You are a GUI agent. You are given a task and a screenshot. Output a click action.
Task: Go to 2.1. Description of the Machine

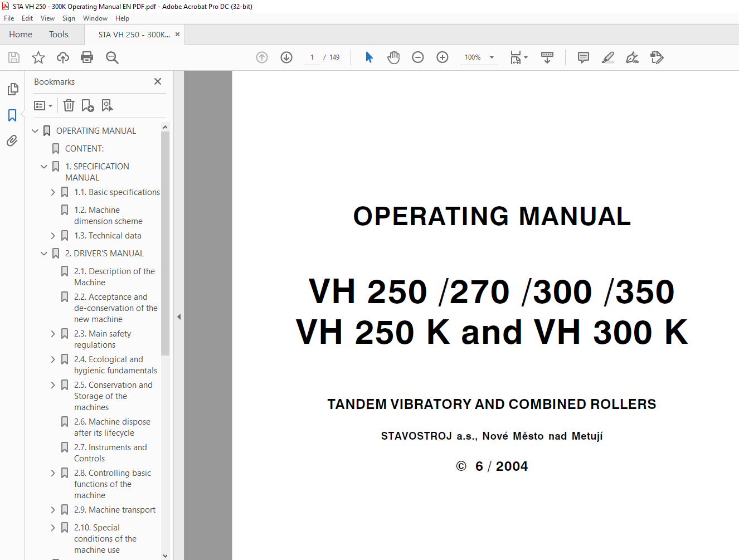click(x=115, y=277)
